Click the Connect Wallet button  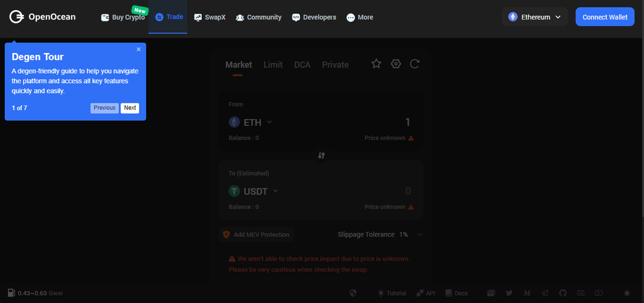[x=605, y=17]
